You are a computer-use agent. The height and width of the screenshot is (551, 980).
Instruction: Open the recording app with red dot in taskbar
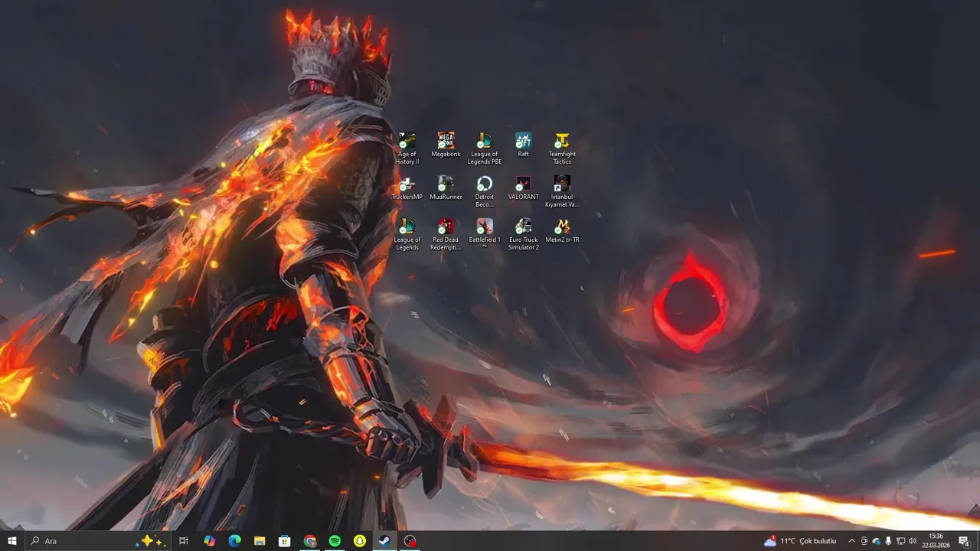(410, 541)
